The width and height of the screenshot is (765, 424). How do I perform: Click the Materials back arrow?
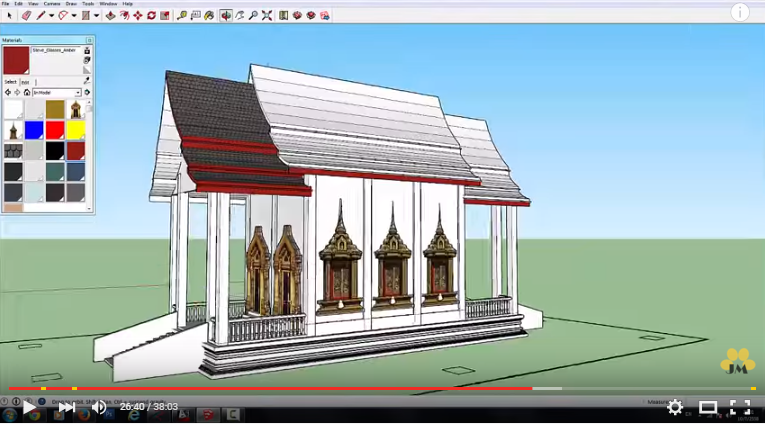[x=7, y=92]
